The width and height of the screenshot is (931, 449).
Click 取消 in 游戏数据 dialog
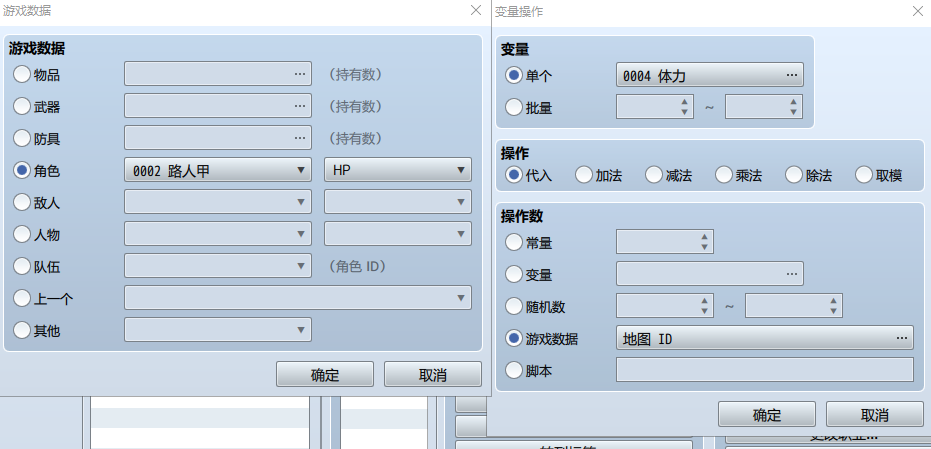tap(433, 375)
